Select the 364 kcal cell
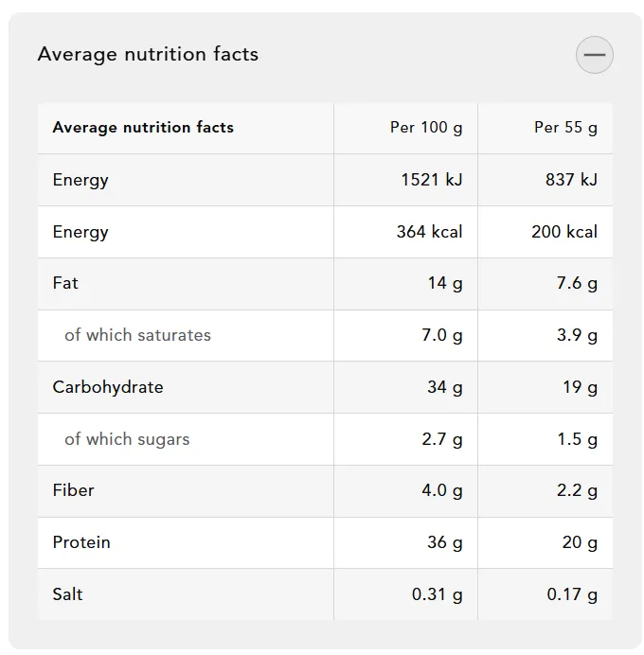 429,231
